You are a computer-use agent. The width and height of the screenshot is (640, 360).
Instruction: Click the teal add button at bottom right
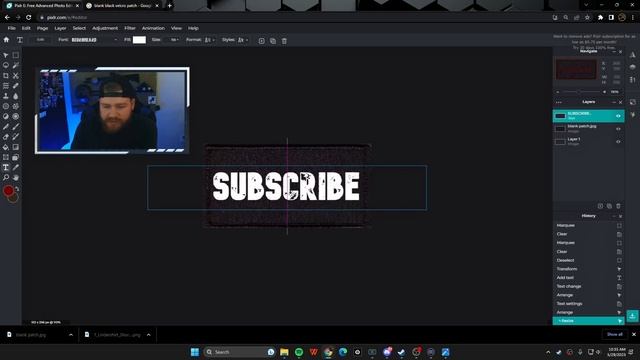[632, 316]
